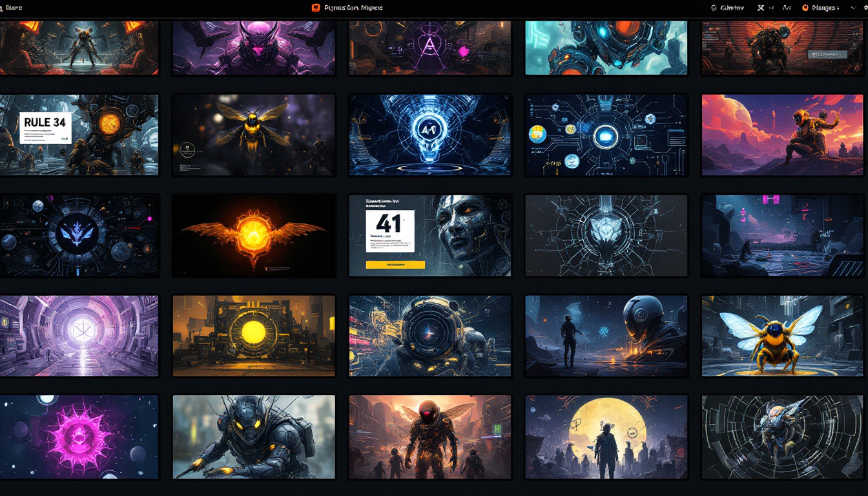Screen dimensions: 868x496
Task: Click the small icon at the top-left corner
Action: [2, 8]
